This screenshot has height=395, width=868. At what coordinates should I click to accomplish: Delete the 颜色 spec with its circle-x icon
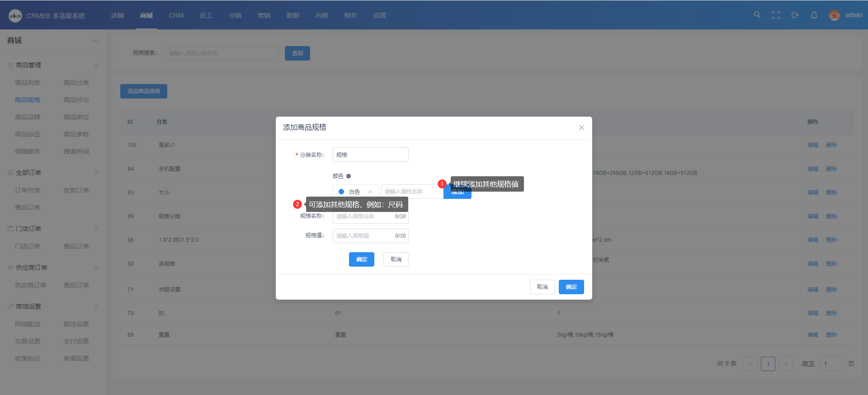349,176
